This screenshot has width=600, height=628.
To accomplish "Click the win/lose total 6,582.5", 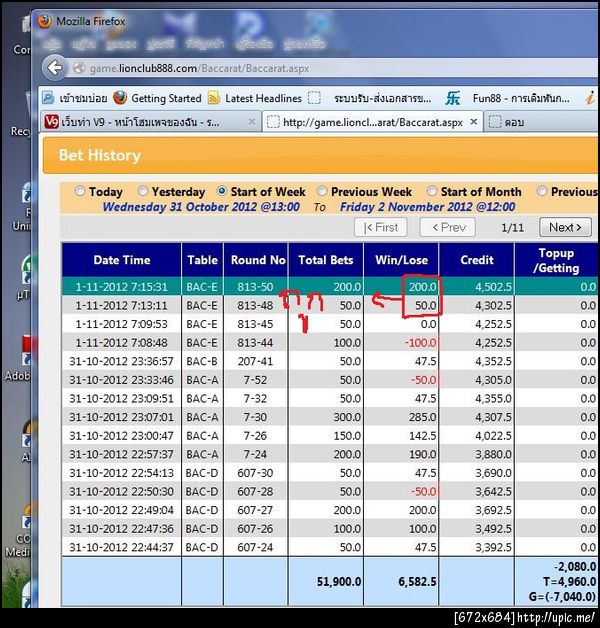I will pyautogui.click(x=417, y=582).
